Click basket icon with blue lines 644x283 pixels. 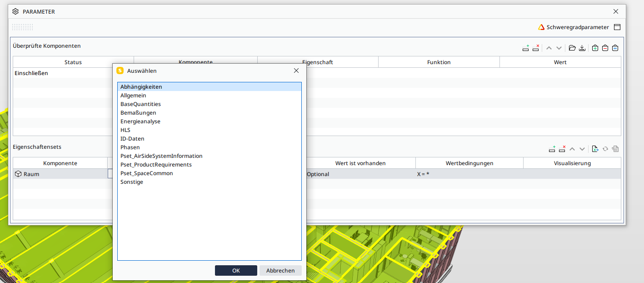pyautogui.click(x=615, y=48)
